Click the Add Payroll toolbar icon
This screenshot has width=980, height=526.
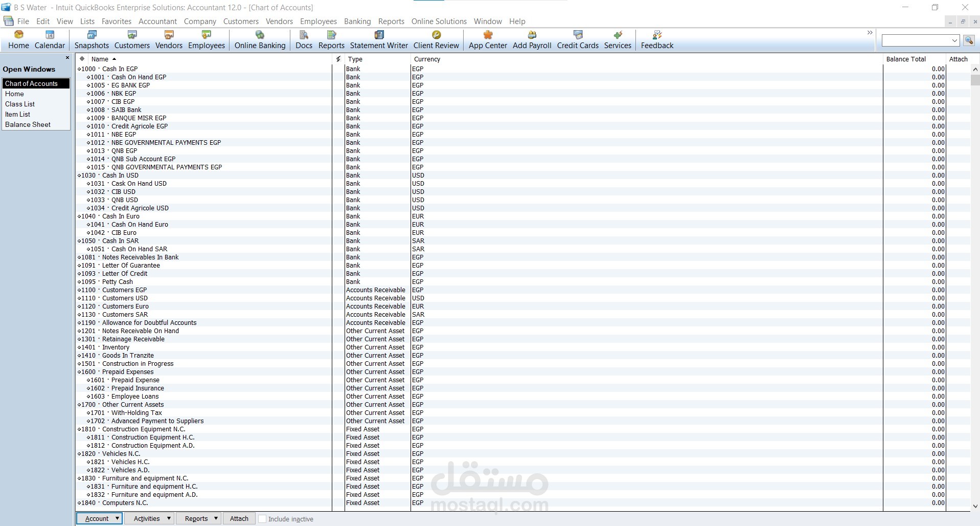[532, 40]
